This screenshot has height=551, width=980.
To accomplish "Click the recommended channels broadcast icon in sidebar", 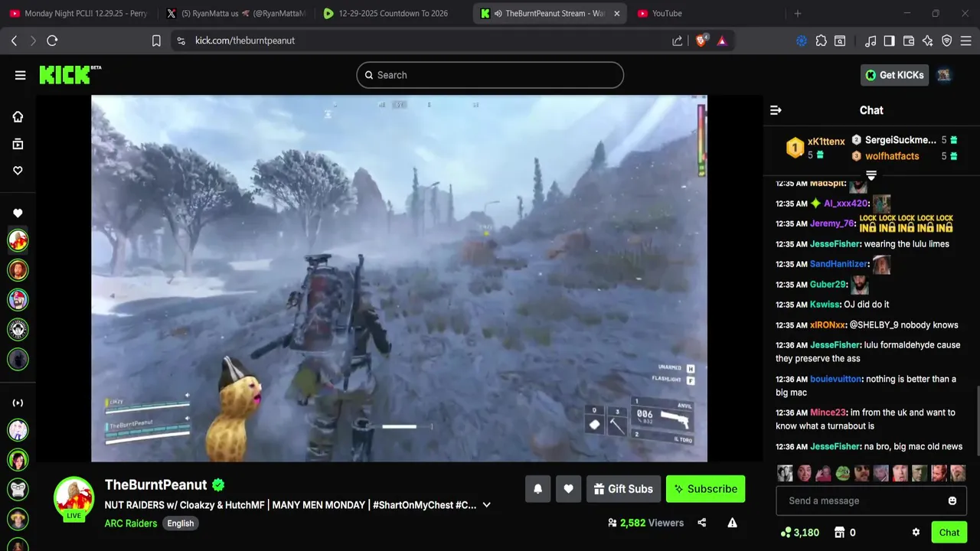I will pyautogui.click(x=18, y=403).
